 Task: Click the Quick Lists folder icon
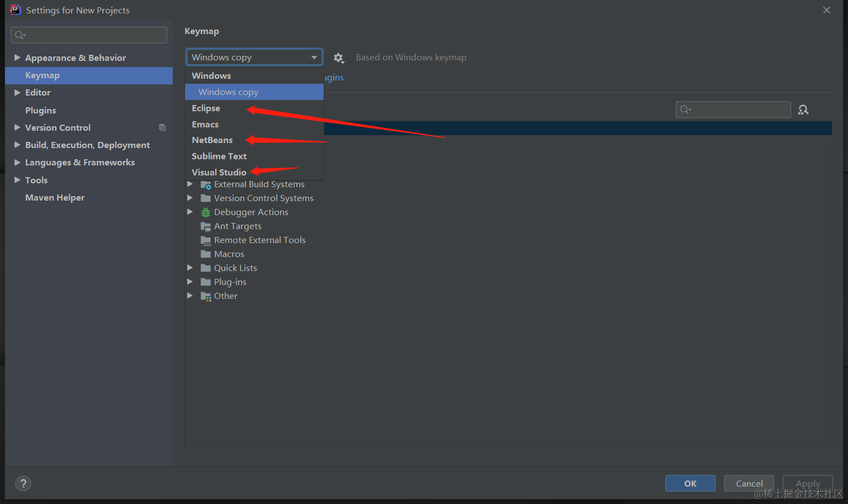[206, 268]
